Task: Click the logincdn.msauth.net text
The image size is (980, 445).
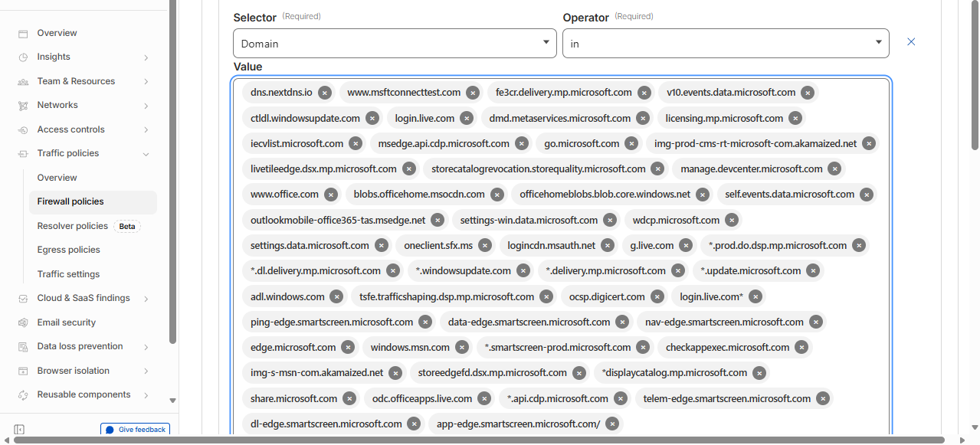Action: pyautogui.click(x=551, y=246)
